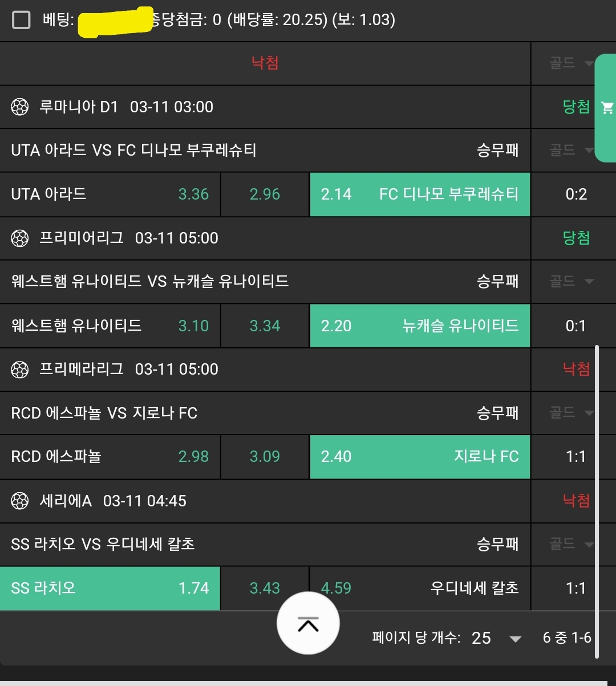Click soccer ball icon beside 프리미어리그
The height and width of the screenshot is (686, 616).
click(20, 238)
